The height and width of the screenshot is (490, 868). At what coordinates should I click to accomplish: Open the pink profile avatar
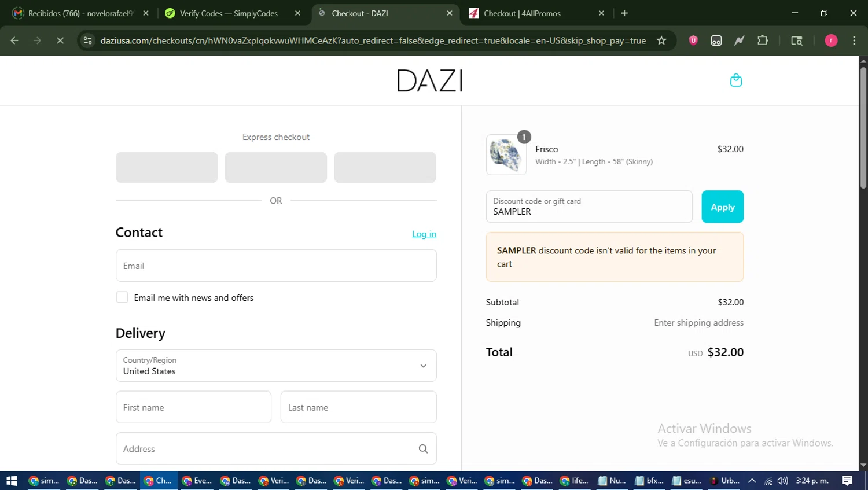click(x=831, y=40)
